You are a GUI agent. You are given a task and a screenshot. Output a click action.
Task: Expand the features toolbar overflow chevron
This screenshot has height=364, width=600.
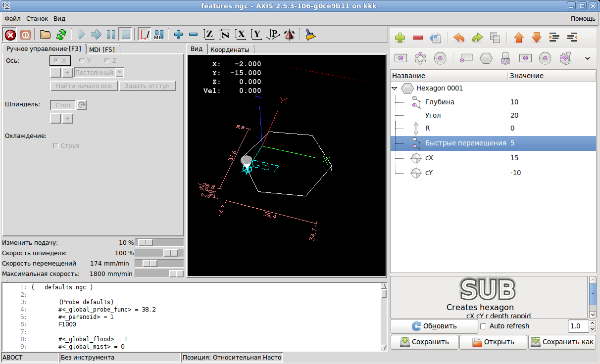point(588,58)
